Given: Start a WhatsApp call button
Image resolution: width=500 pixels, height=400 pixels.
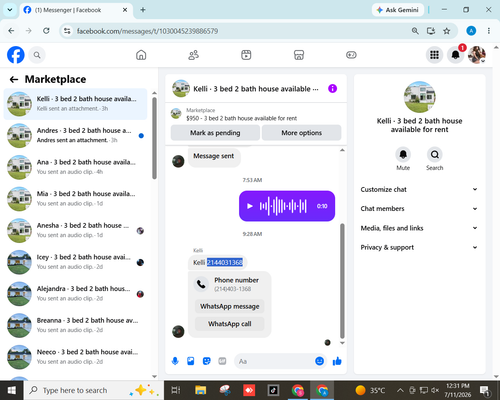Looking at the screenshot, I should (x=230, y=324).
